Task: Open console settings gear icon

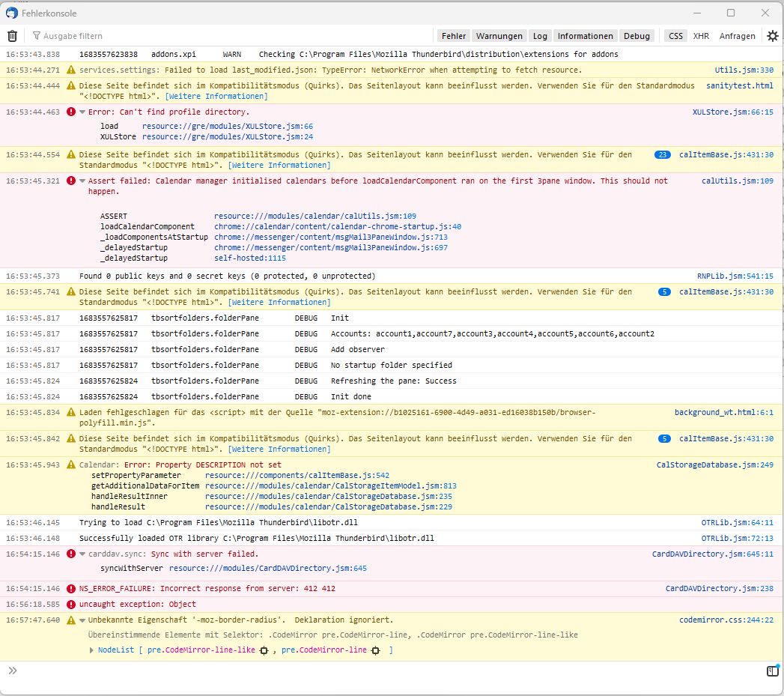Action: [772, 36]
